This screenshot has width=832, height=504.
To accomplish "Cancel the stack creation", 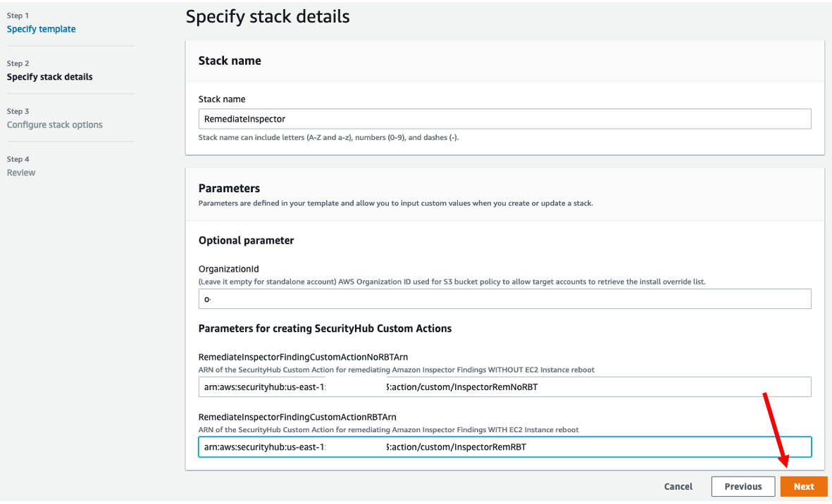I will [677, 486].
